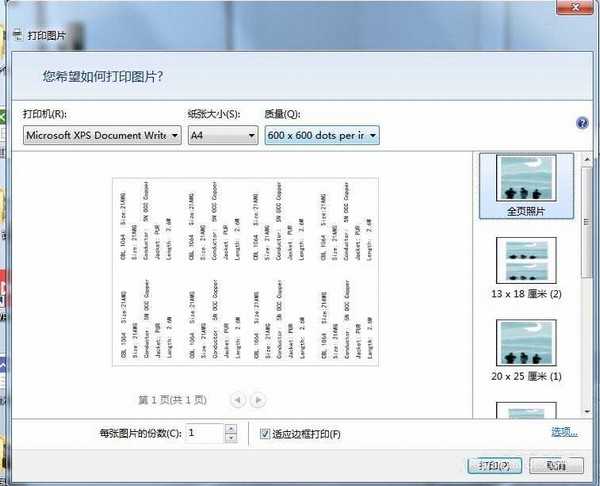Click the blue help question mark icon

click(582, 123)
